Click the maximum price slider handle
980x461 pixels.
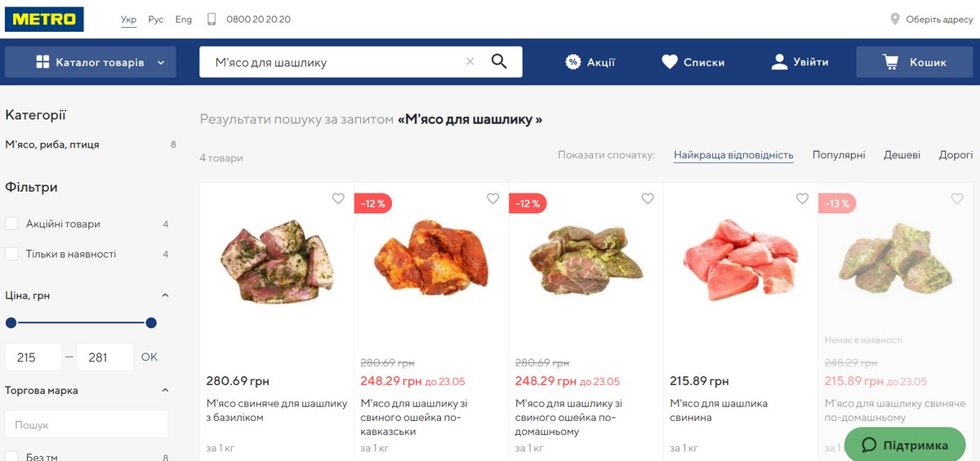click(151, 323)
